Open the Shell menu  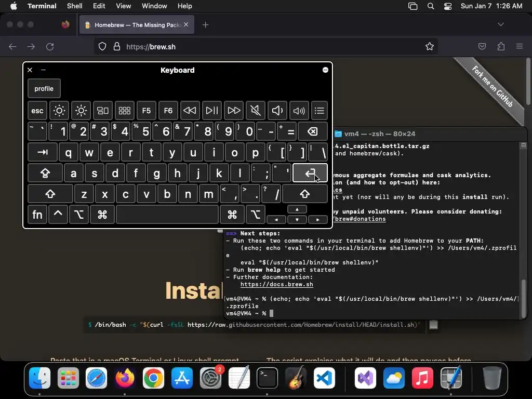click(75, 6)
